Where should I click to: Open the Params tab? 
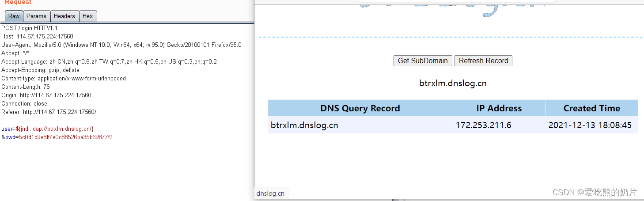(x=36, y=16)
